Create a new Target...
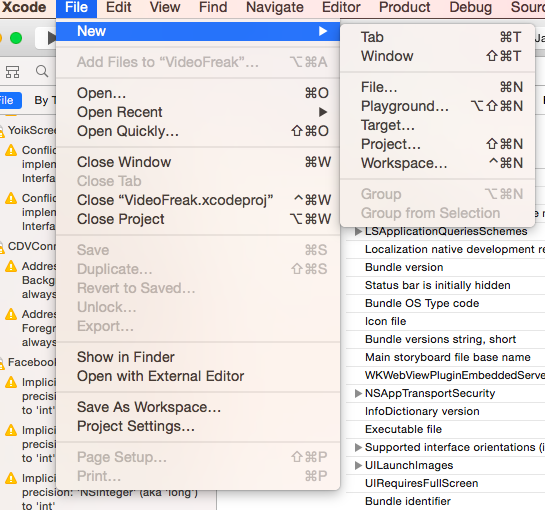 437,125
